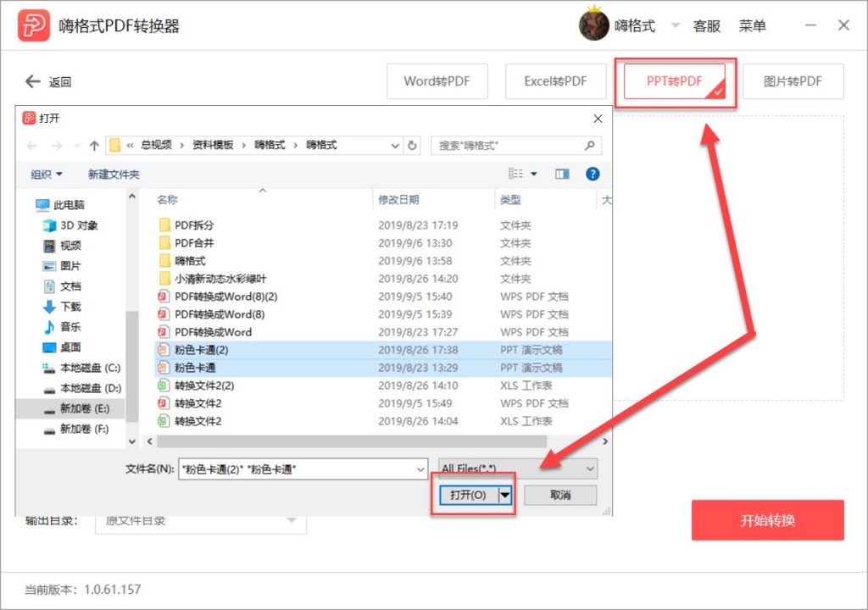868x610 pixels.
Task: Open recent locations dropdown arrow
Action: coord(76,146)
